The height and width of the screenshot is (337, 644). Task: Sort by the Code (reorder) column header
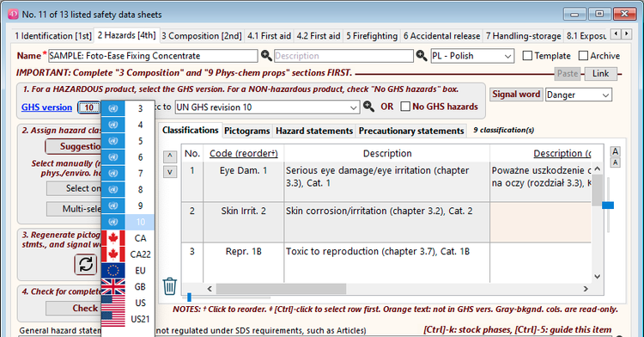tap(244, 153)
